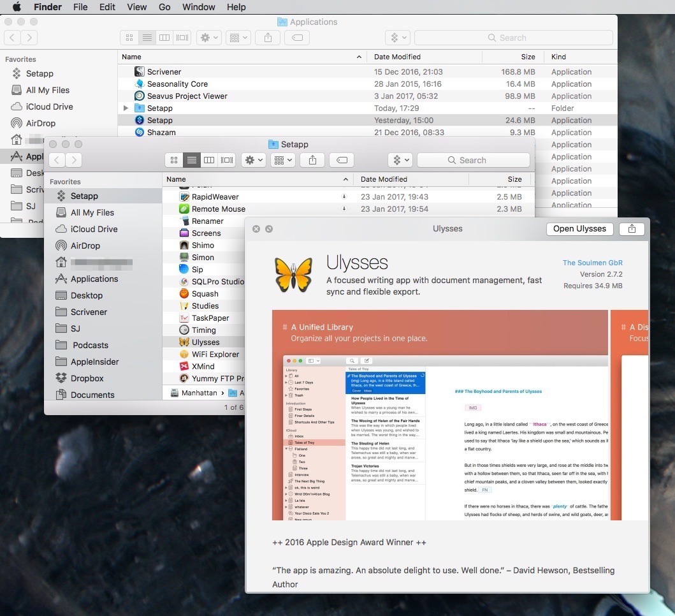Switch Setapp window to list view
675x616 pixels.
[x=192, y=160]
